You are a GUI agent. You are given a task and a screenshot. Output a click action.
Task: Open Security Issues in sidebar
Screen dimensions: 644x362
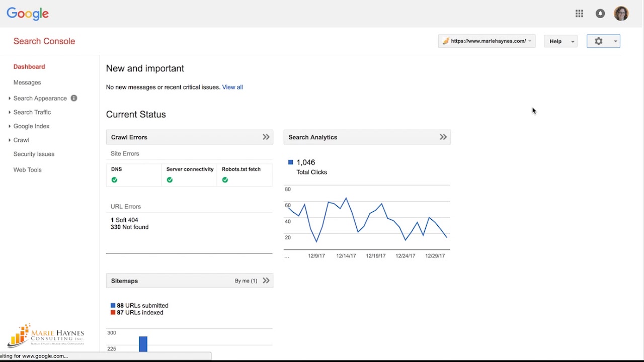[34, 154]
